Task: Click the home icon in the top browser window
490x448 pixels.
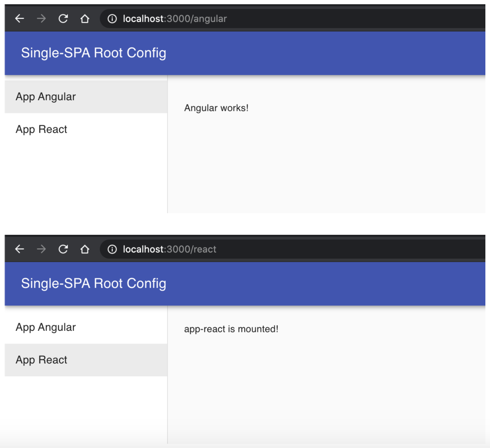Action: 84,18
